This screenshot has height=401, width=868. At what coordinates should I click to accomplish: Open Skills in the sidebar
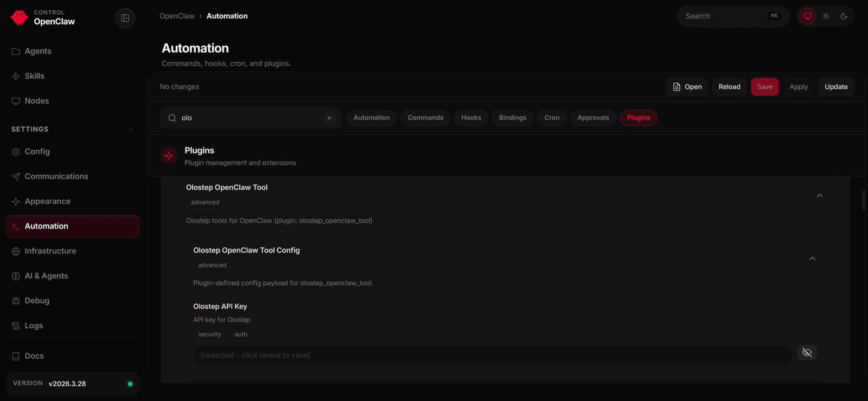click(73, 76)
